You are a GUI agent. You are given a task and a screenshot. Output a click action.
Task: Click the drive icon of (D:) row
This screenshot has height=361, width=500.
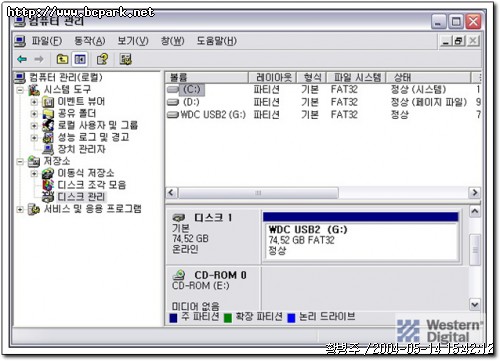pyautogui.click(x=173, y=102)
